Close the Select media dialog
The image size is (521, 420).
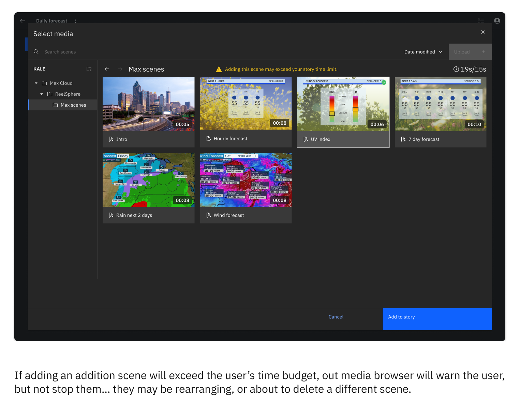482,32
